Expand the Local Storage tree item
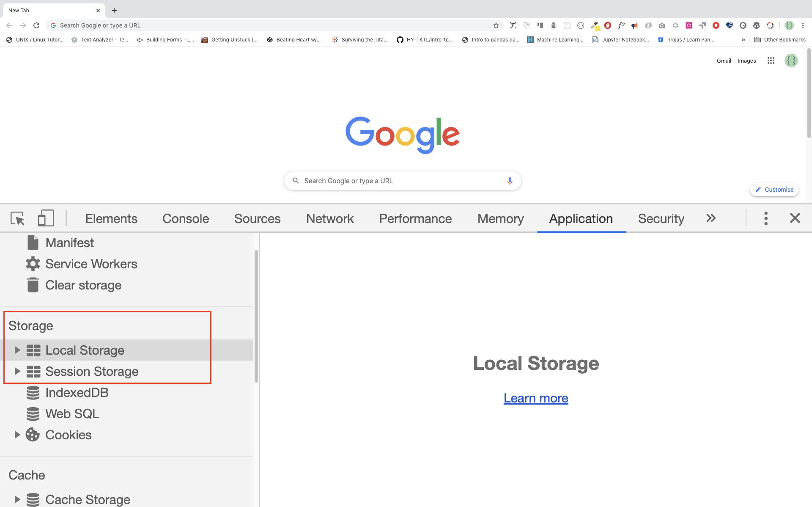The width and height of the screenshot is (812, 507). 17,350
